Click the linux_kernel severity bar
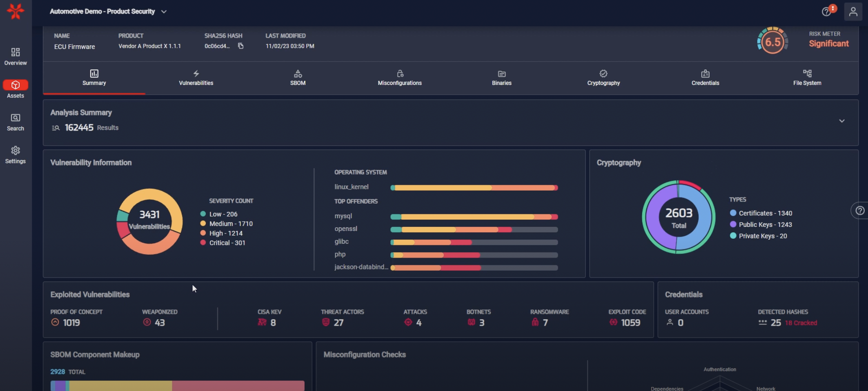The width and height of the screenshot is (868, 391). pos(474,188)
